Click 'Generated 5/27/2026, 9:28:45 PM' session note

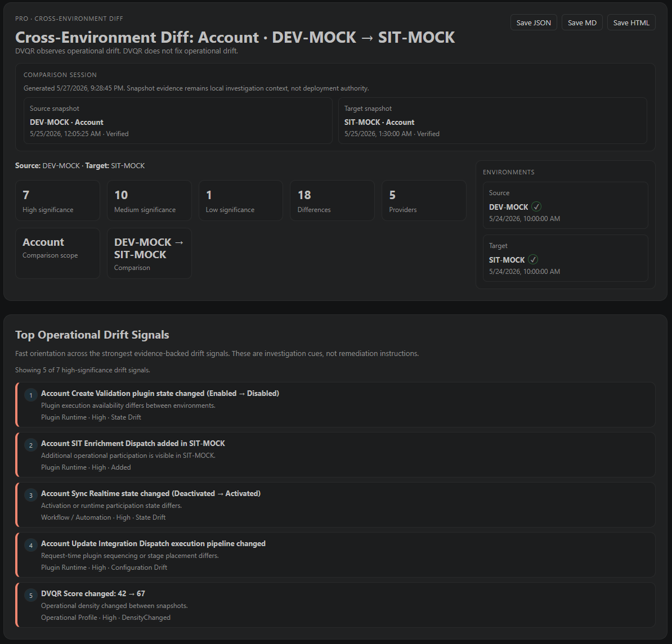[x=196, y=88]
